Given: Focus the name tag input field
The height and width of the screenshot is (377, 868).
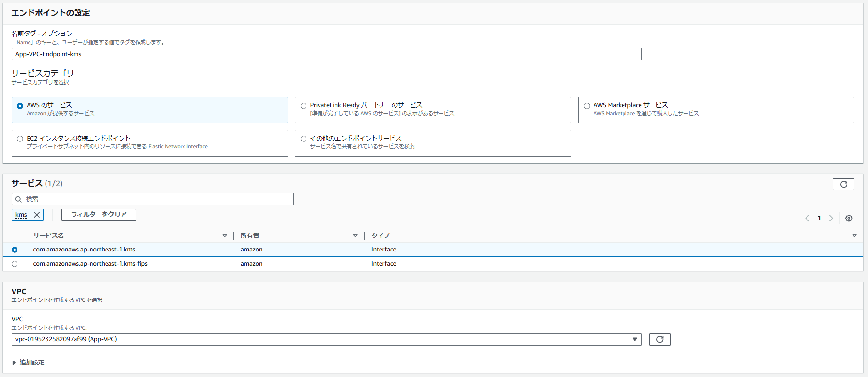Looking at the screenshot, I should (326, 54).
